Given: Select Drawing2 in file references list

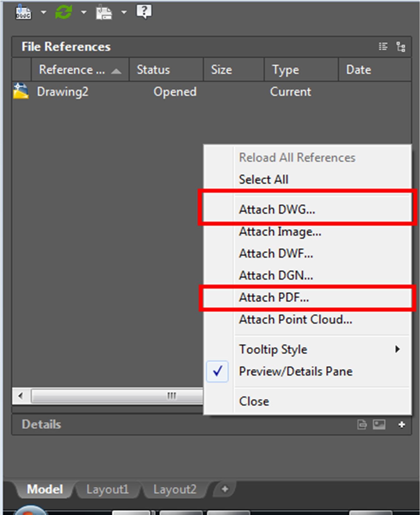Looking at the screenshot, I should coord(62,92).
